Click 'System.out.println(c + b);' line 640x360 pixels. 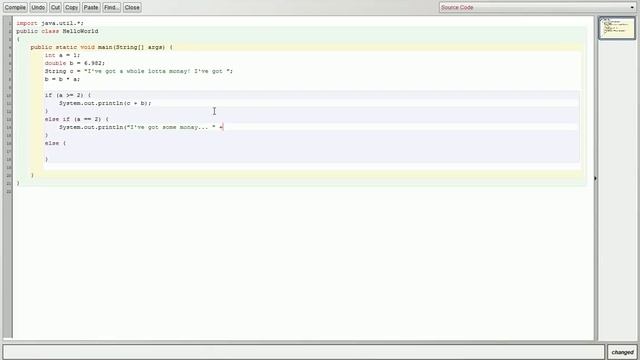point(105,103)
